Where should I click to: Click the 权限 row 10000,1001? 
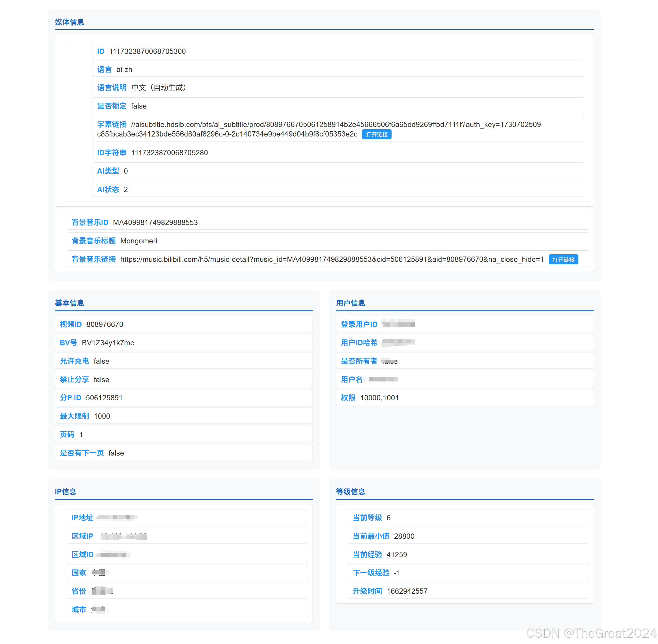click(379, 398)
